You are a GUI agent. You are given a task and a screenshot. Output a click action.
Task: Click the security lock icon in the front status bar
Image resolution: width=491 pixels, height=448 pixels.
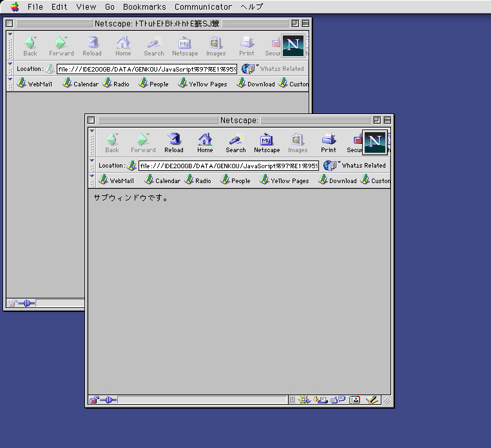tap(94, 400)
